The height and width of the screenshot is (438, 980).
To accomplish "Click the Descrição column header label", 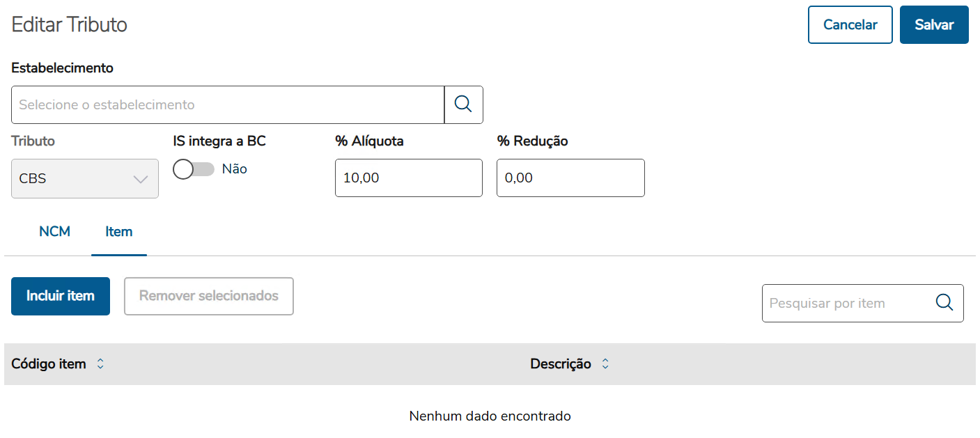I will (561, 364).
